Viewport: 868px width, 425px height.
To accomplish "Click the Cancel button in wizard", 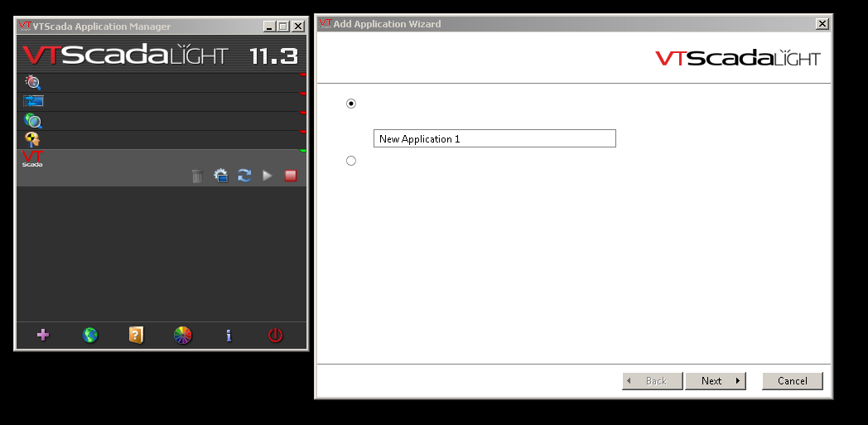I will click(x=792, y=381).
